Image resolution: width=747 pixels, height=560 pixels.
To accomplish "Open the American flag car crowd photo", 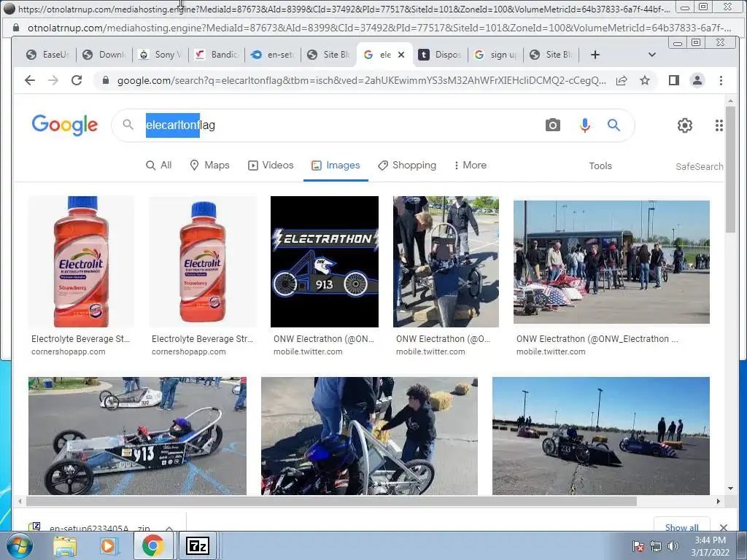I will point(612,262).
